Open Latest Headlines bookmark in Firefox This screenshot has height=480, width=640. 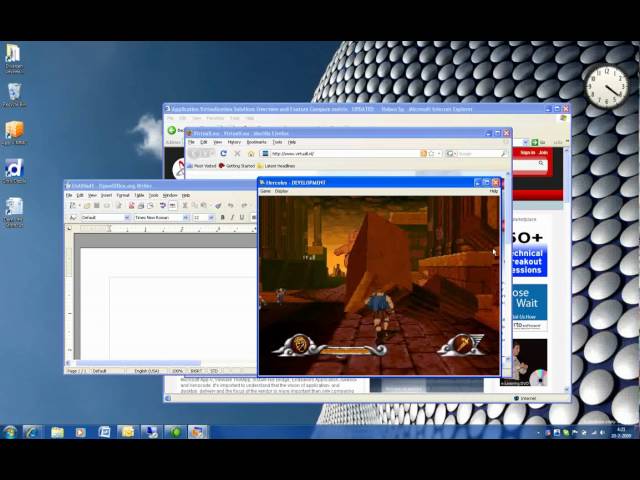click(276, 166)
